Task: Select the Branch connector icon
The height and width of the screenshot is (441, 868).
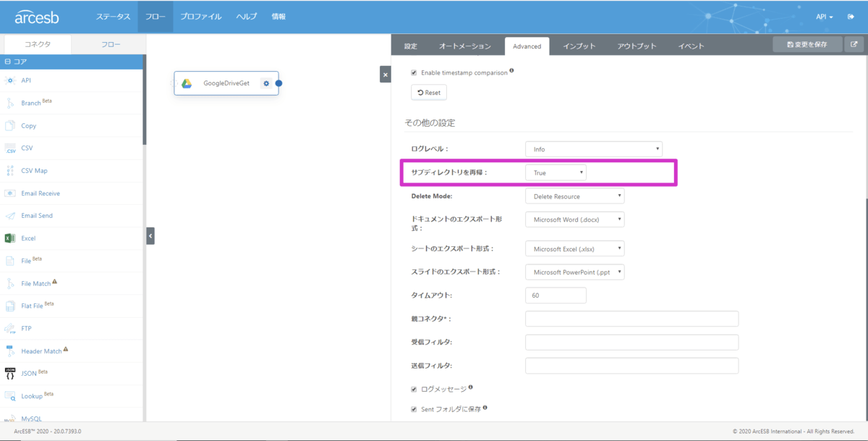Action: pyautogui.click(x=10, y=103)
